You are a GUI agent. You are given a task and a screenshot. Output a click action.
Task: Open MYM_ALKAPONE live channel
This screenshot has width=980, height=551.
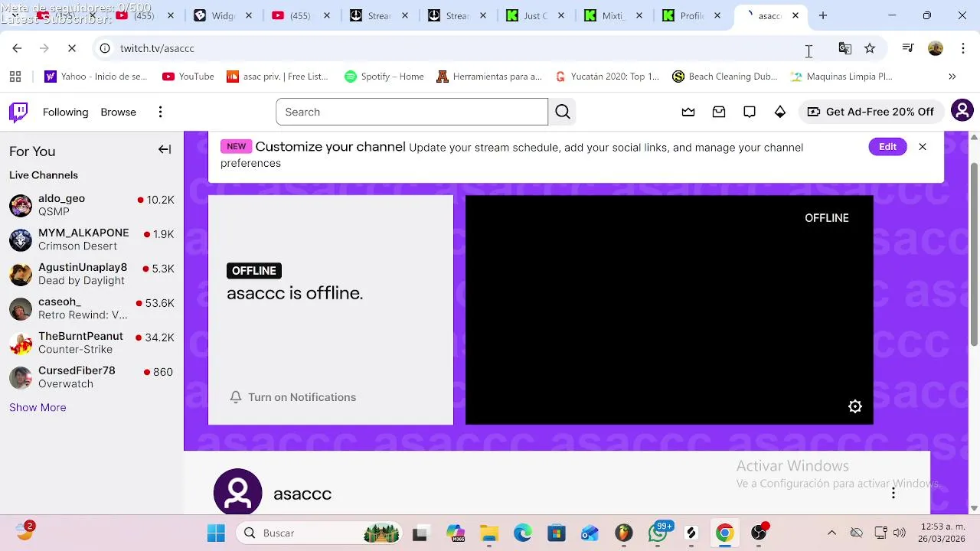coord(92,240)
